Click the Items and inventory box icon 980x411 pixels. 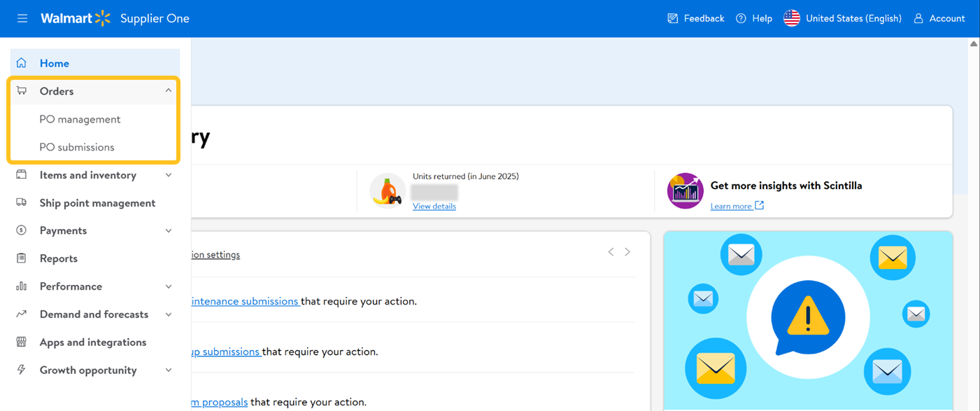pyautogui.click(x=22, y=175)
